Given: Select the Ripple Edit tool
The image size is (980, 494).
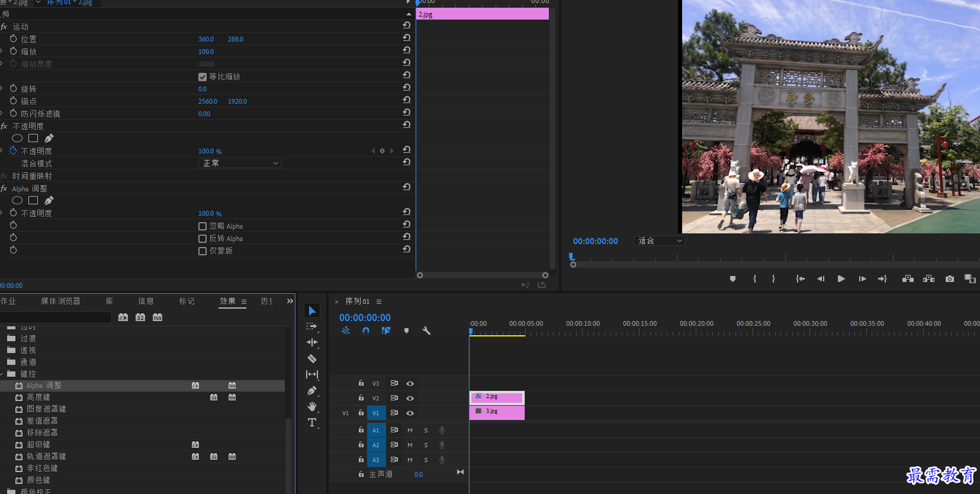Looking at the screenshot, I should coord(312,342).
